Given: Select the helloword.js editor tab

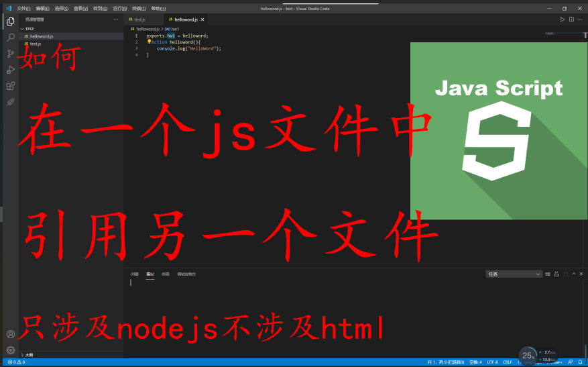Looking at the screenshot, I should pyautogui.click(x=186, y=19).
